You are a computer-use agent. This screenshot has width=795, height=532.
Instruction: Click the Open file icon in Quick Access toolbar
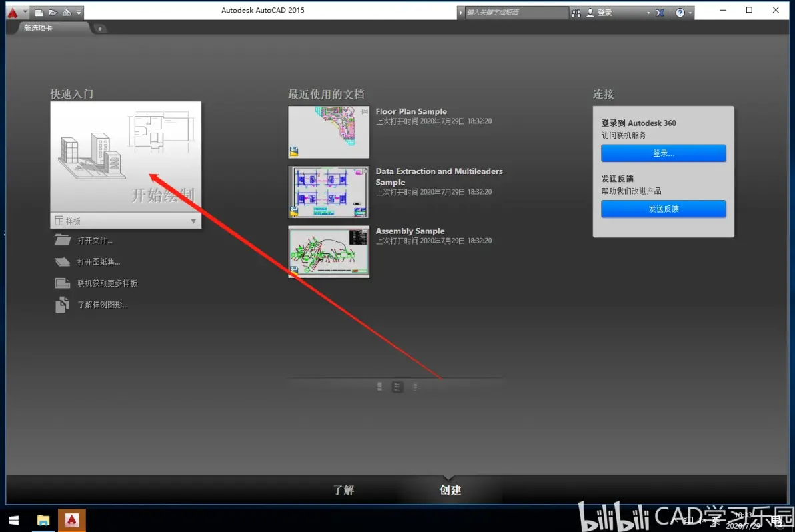click(x=53, y=13)
